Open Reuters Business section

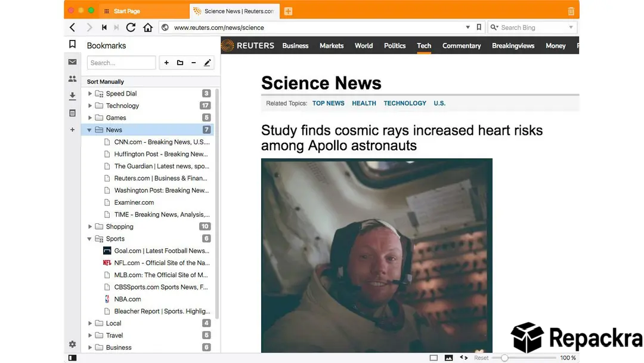point(295,45)
